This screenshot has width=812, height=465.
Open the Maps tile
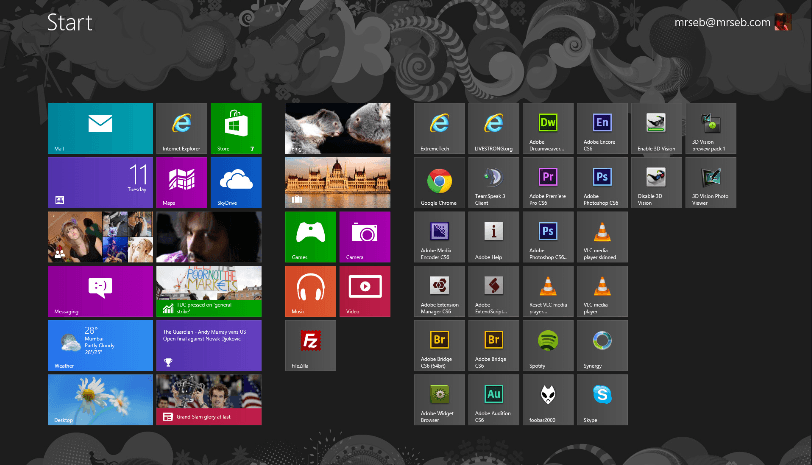pos(181,181)
